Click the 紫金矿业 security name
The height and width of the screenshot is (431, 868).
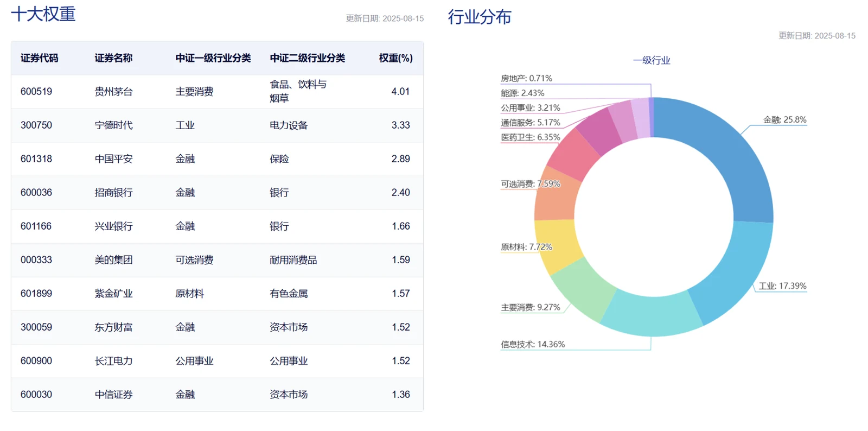point(113,294)
